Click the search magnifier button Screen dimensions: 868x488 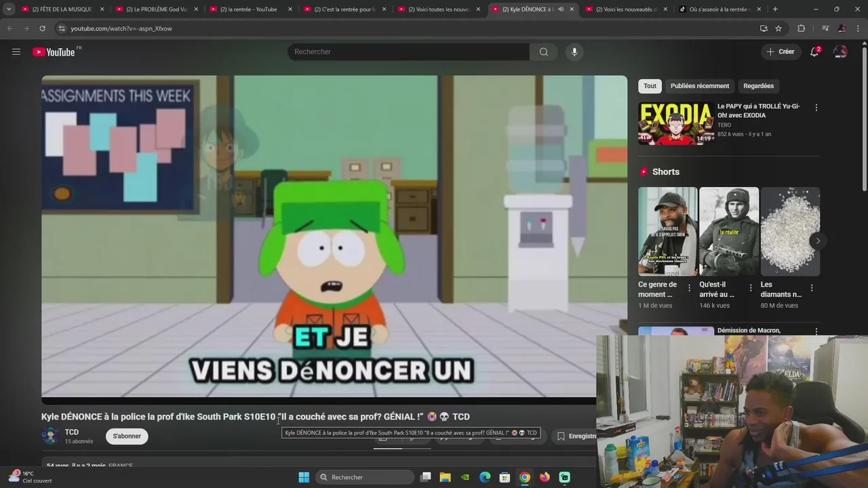[544, 52]
